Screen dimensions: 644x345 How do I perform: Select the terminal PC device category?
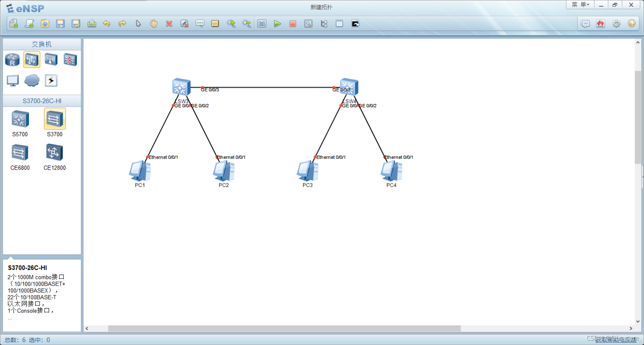(13, 80)
